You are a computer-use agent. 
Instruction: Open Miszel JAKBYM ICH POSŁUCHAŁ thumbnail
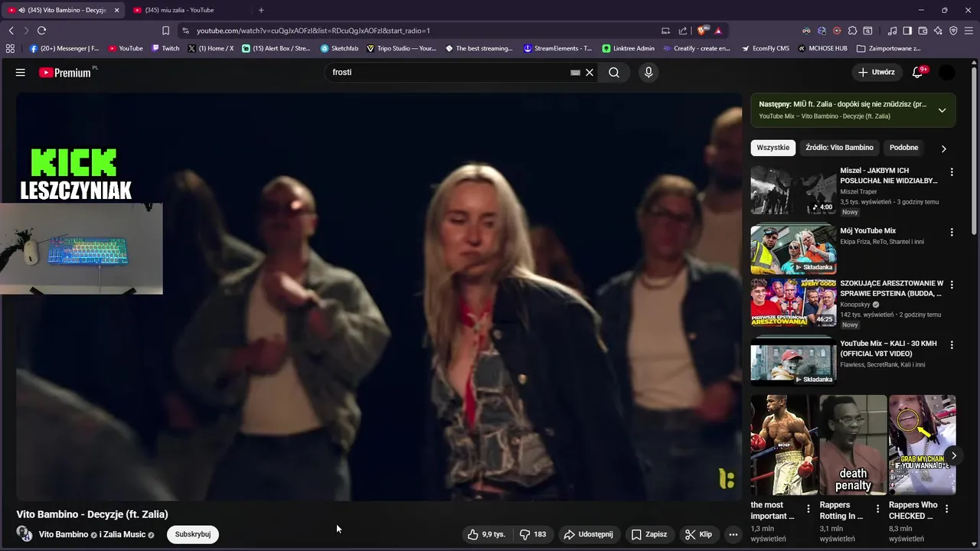tap(793, 191)
